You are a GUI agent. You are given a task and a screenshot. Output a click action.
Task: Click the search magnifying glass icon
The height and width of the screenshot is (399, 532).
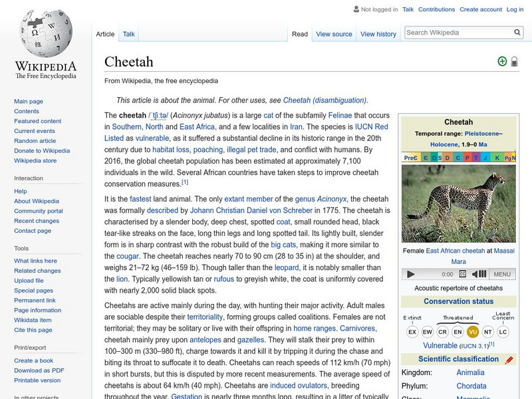click(517, 32)
